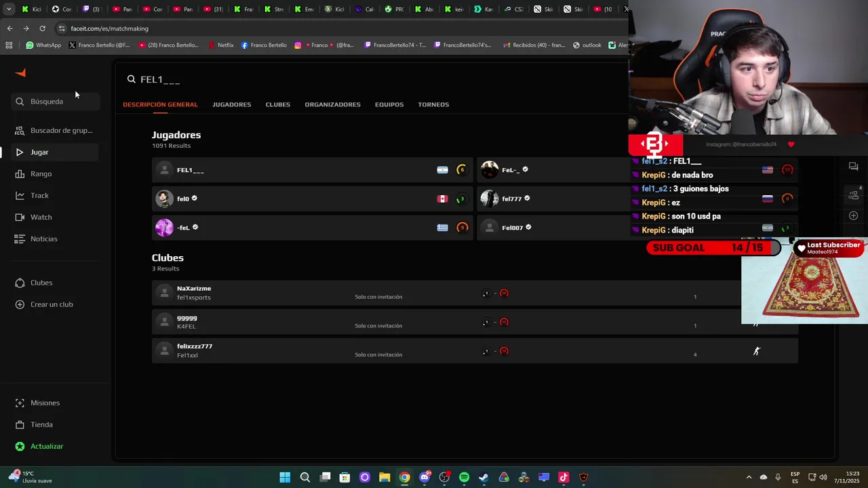Image resolution: width=868 pixels, height=488 pixels.
Task: Click the Argentina flag on FEL1___ row
Action: [x=442, y=170]
